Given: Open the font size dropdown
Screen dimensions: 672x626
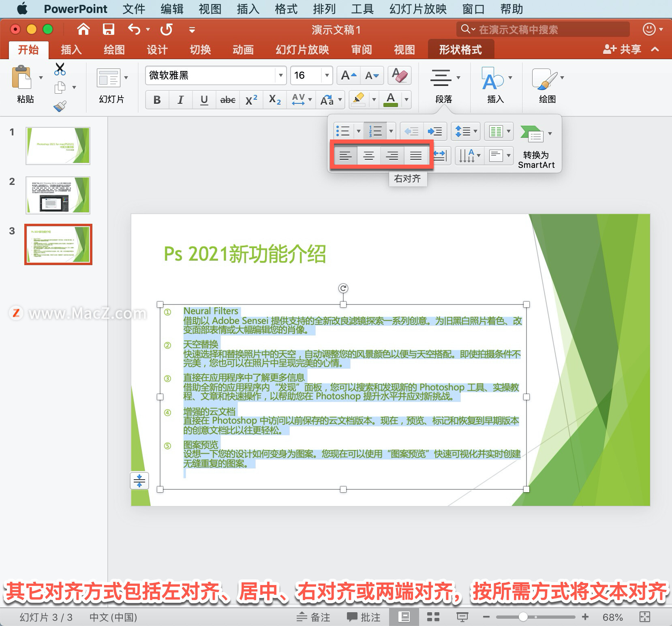Looking at the screenshot, I should pos(327,75).
